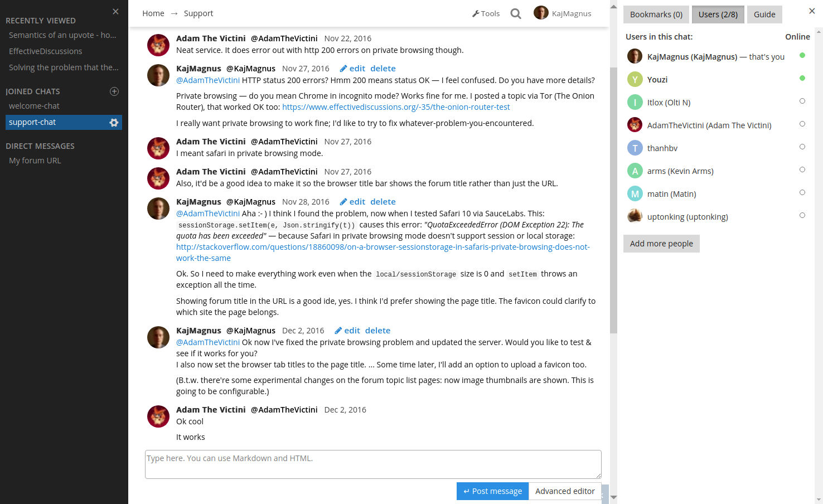Open support-chat gear settings
823x504 pixels.
(114, 123)
